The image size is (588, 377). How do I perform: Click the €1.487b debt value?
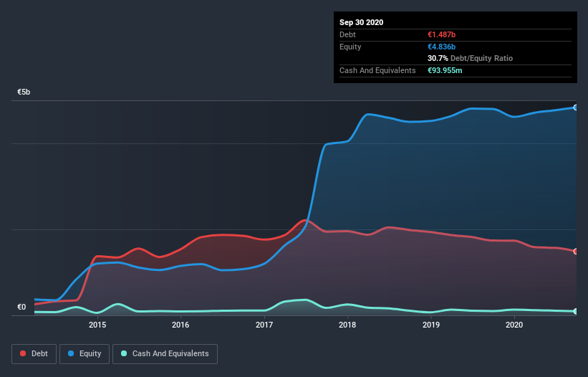441,34
